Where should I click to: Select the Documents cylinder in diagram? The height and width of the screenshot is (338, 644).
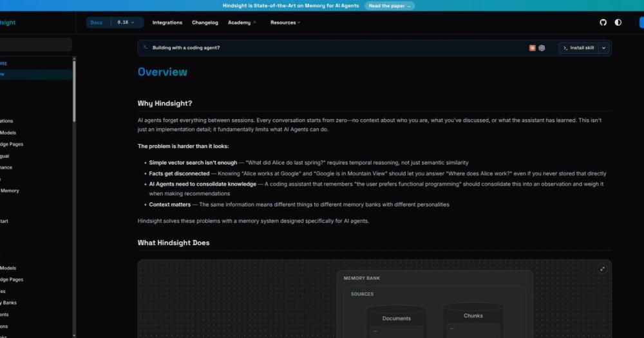click(396, 321)
